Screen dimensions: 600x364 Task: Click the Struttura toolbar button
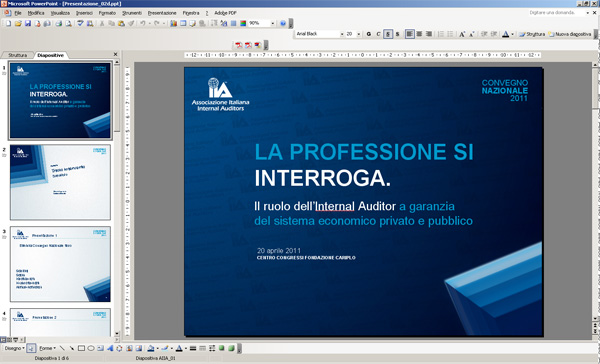pos(532,34)
